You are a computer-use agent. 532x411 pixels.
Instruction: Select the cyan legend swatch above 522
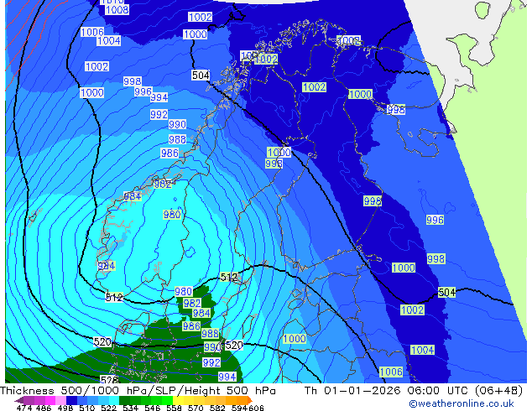pos(114,400)
